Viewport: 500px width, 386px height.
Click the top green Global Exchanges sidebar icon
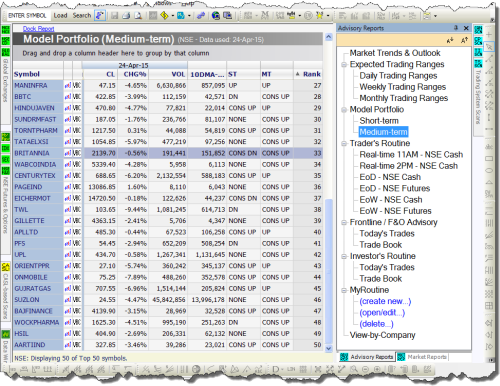tap(6, 30)
